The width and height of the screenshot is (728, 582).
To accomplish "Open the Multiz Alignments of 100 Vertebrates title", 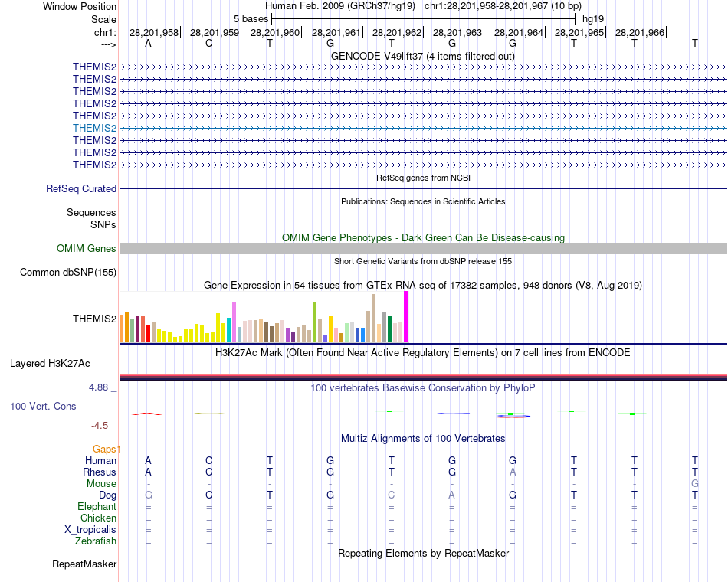I will [x=423, y=439].
